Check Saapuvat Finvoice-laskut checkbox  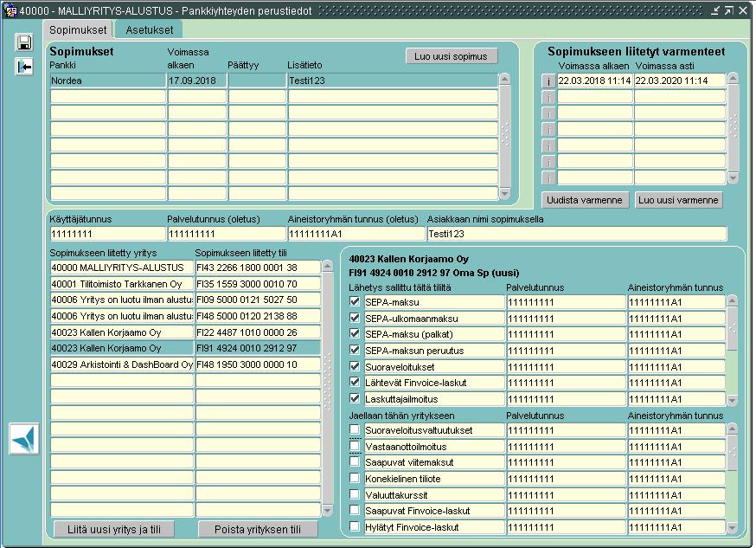coord(355,510)
